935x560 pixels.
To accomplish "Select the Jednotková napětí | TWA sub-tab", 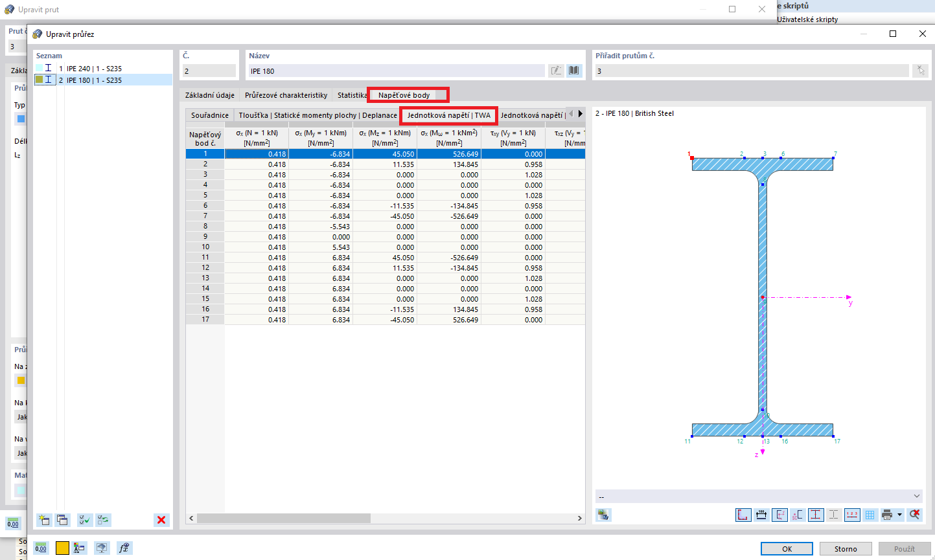I will pyautogui.click(x=449, y=115).
